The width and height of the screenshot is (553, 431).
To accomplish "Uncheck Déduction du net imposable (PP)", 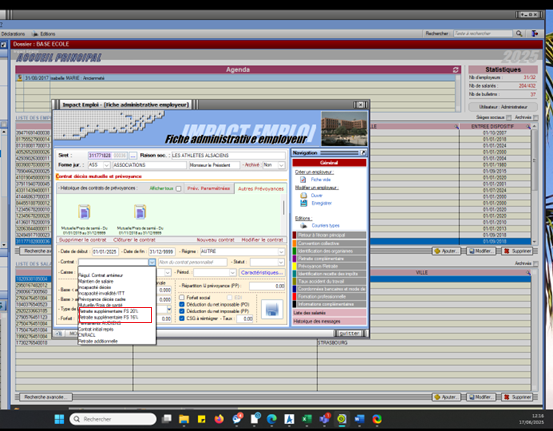I will 182,311.
